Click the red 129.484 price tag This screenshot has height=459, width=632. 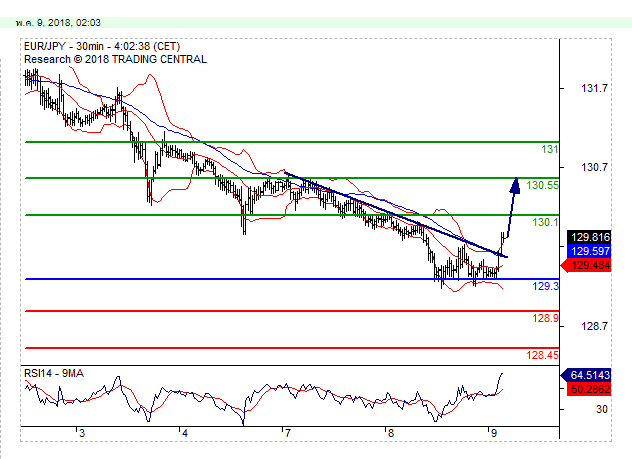[x=586, y=265]
